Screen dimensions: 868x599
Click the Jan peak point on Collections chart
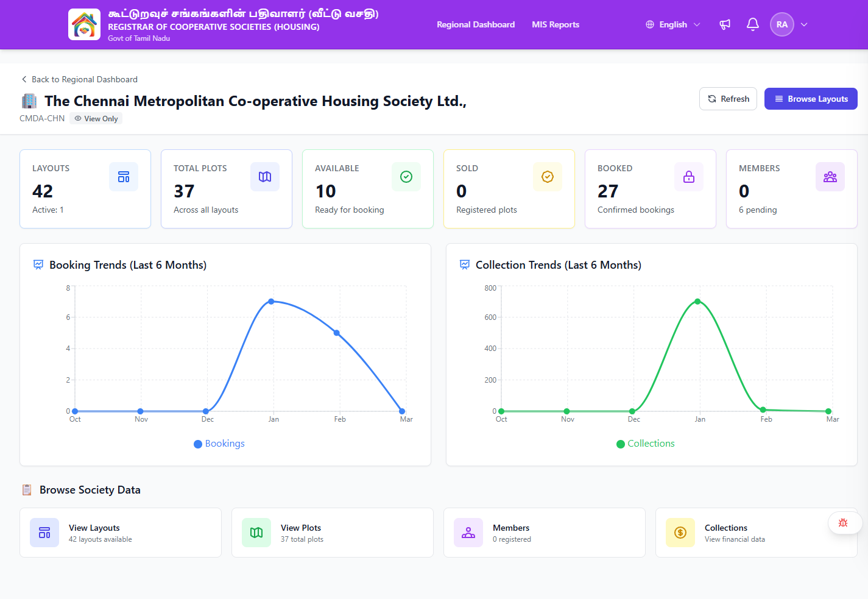click(x=697, y=302)
